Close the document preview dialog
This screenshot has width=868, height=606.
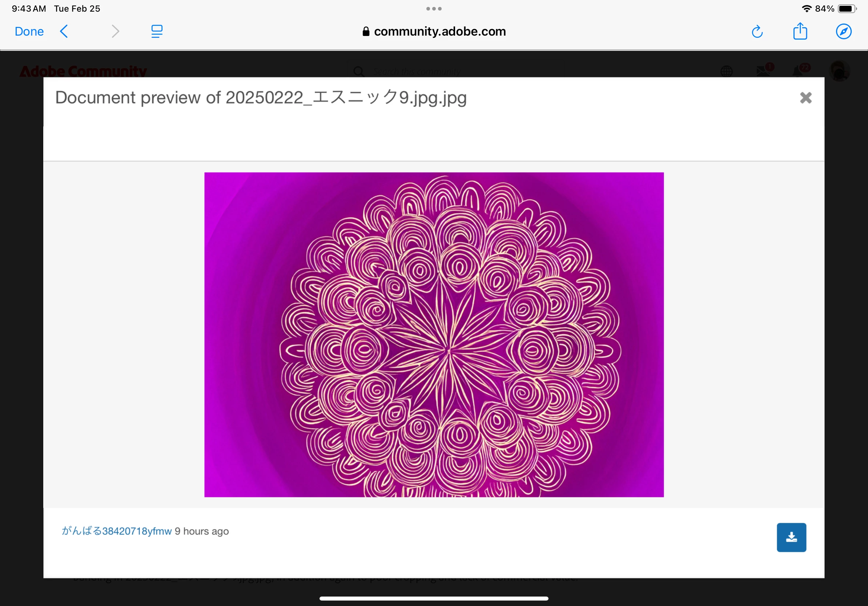click(x=805, y=98)
